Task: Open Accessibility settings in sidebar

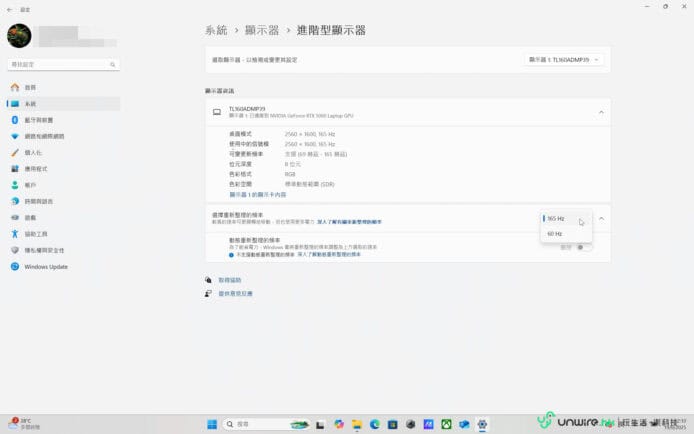Action: tap(36, 234)
